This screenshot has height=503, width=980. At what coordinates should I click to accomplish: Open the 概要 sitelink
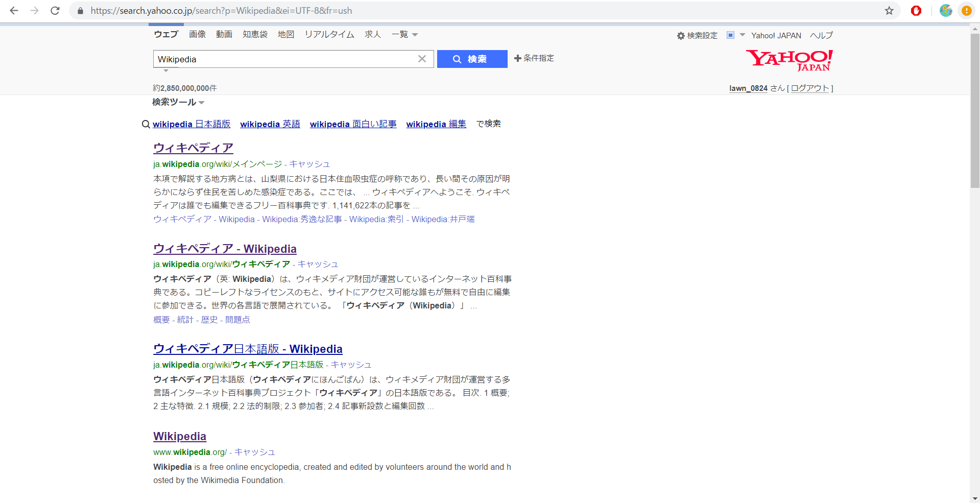[x=161, y=320]
